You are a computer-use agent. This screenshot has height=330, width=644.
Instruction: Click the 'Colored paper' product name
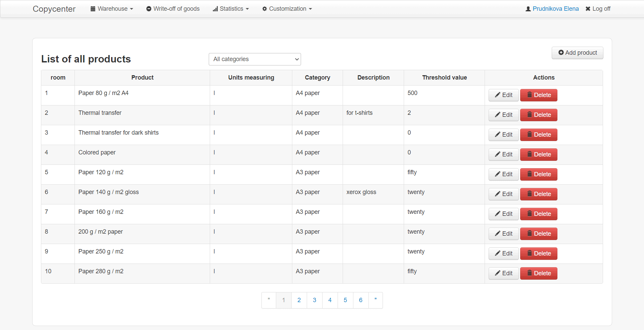pyautogui.click(x=97, y=152)
